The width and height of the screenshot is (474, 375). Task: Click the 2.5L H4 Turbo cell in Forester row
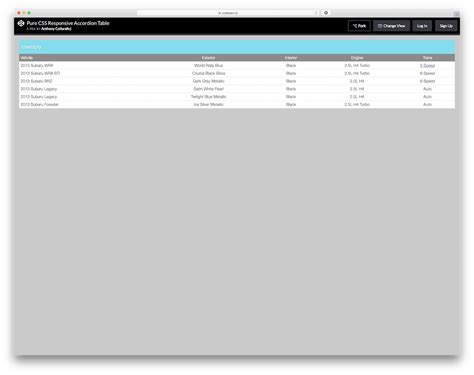tap(357, 104)
